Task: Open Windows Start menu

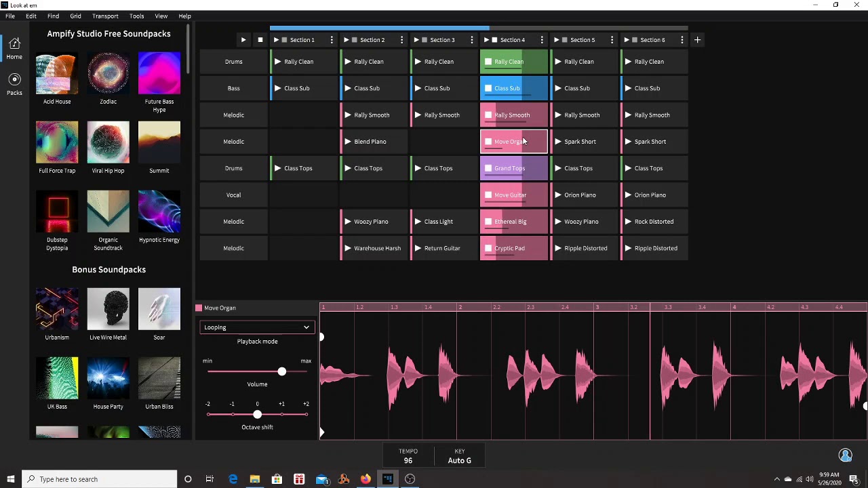Action: [10, 479]
